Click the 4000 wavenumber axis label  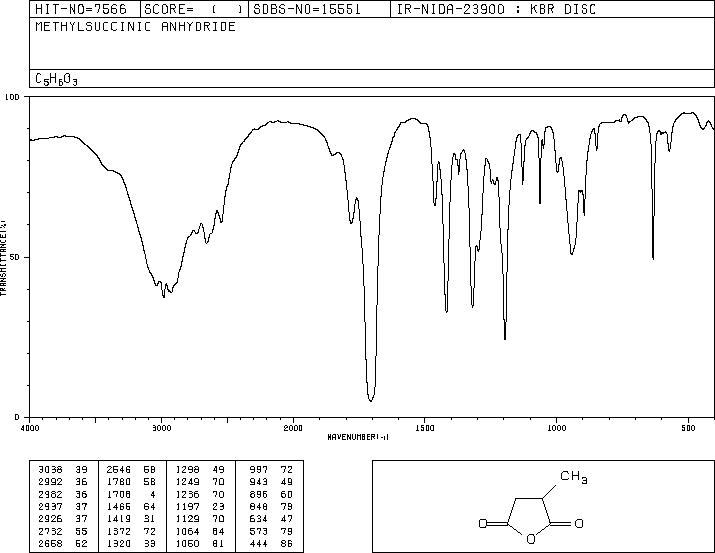click(x=30, y=428)
